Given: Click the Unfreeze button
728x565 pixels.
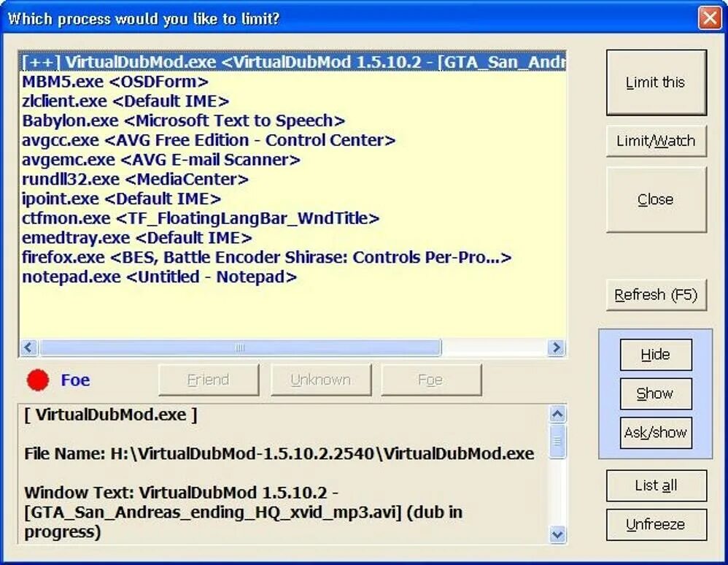Looking at the screenshot, I should pos(656,525).
